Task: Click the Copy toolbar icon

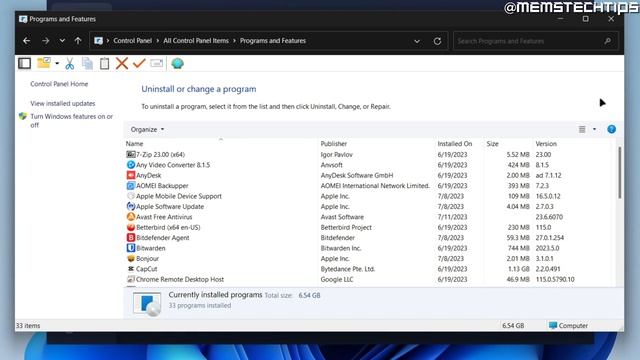Action: [x=87, y=63]
